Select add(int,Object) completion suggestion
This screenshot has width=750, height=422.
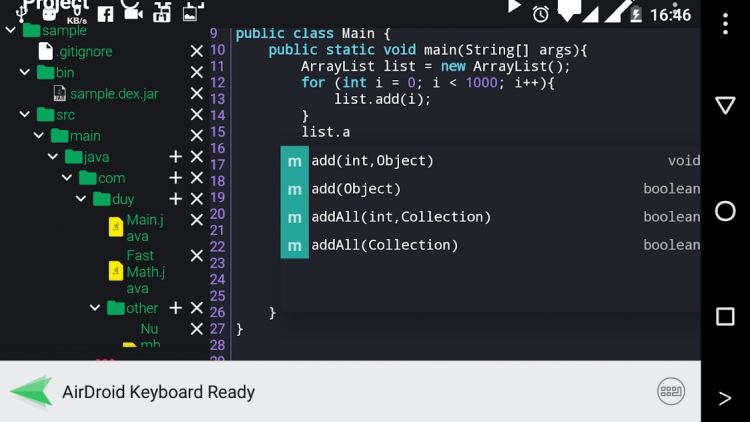(490, 161)
